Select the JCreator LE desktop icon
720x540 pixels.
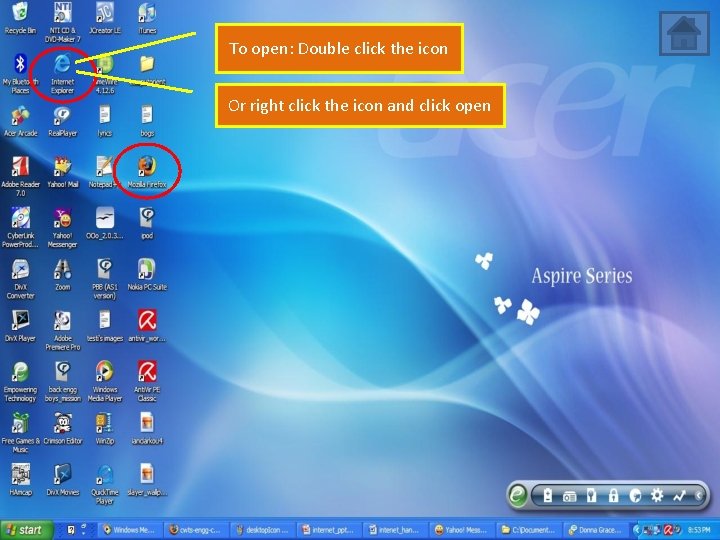tap(105, 18)
